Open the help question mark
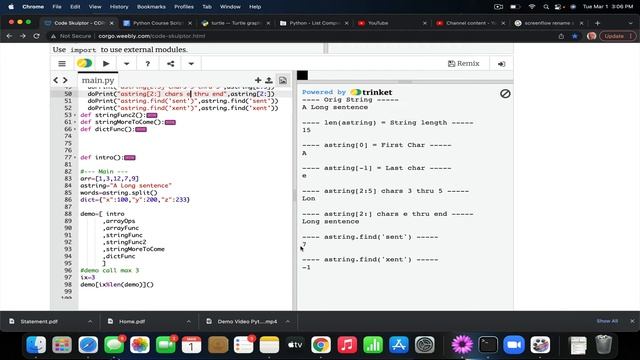 (x=148, y=64)
